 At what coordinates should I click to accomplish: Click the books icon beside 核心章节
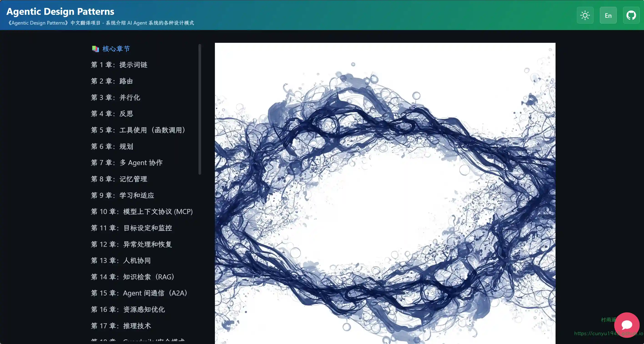click(x=95, y=49)
